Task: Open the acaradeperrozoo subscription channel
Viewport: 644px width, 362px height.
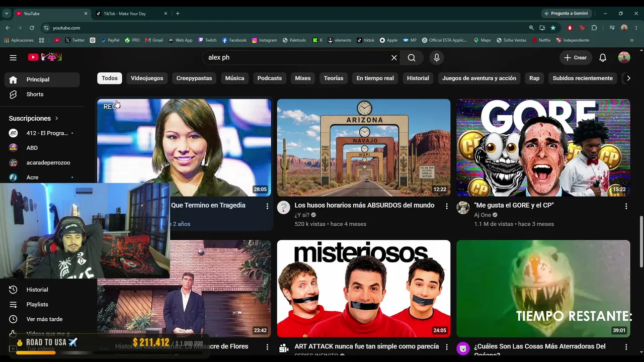Action: click(42, 163)
